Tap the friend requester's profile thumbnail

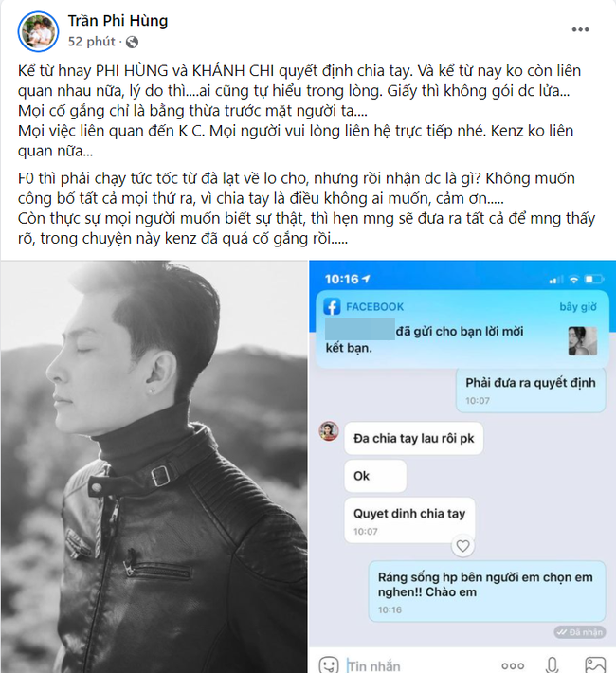point(583,341)
